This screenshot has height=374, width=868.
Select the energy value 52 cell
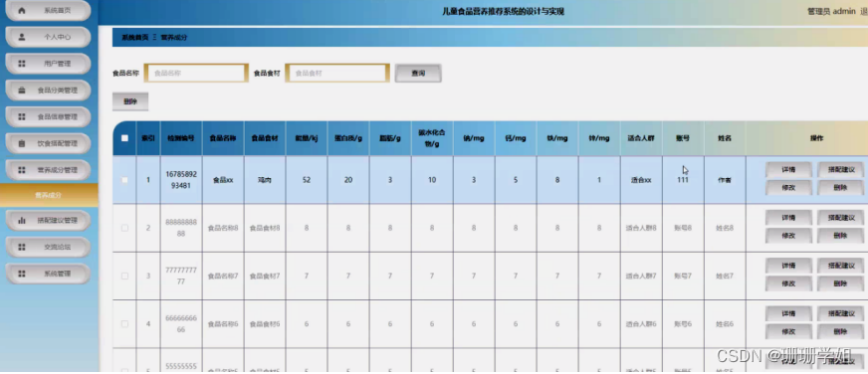pyautogui.click(x=307, y=180)
